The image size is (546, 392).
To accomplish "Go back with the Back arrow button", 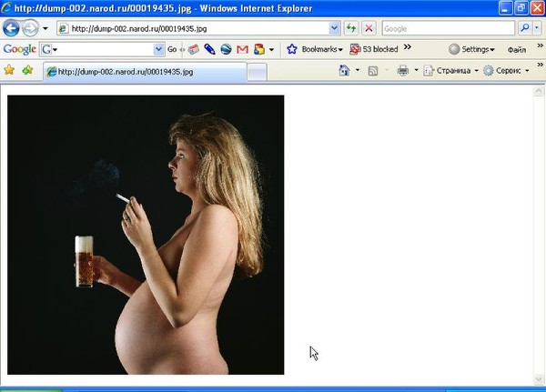I will click(11, 28).
